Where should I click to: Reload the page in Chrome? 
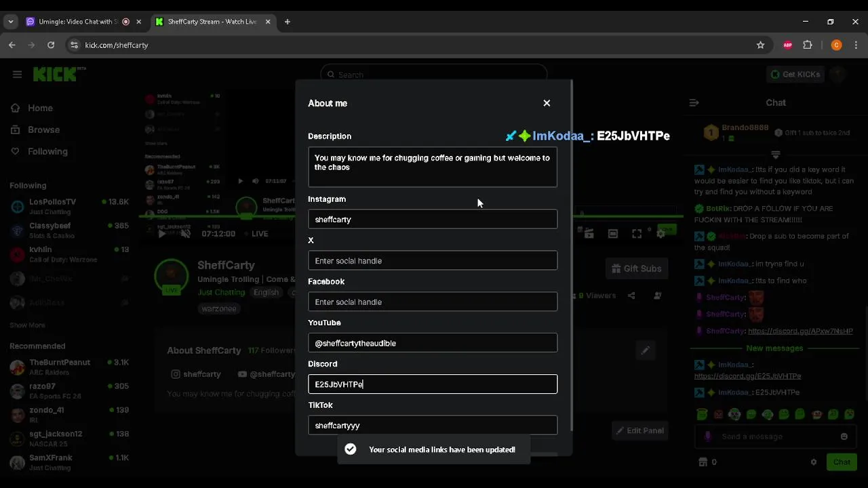pos(51,45)
